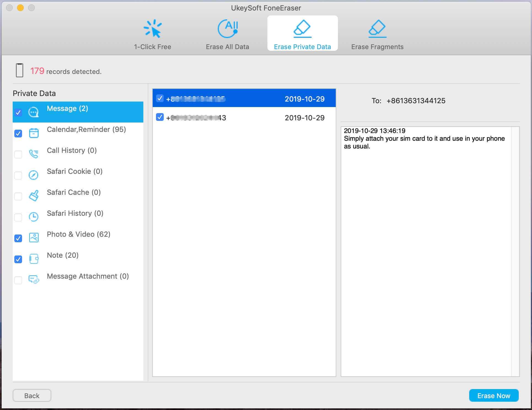
Task: Click the phone device icon beside records detected
Action: coord(19,70)
